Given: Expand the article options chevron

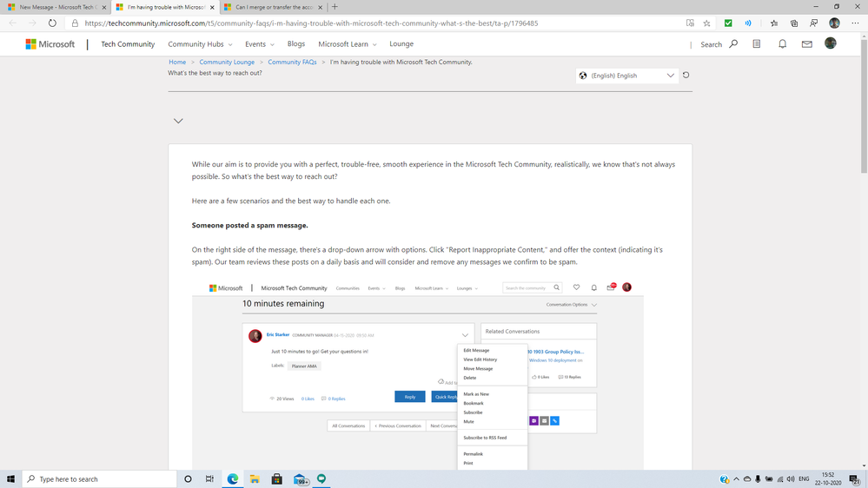Looking at the screenshot, I should 178,121.
